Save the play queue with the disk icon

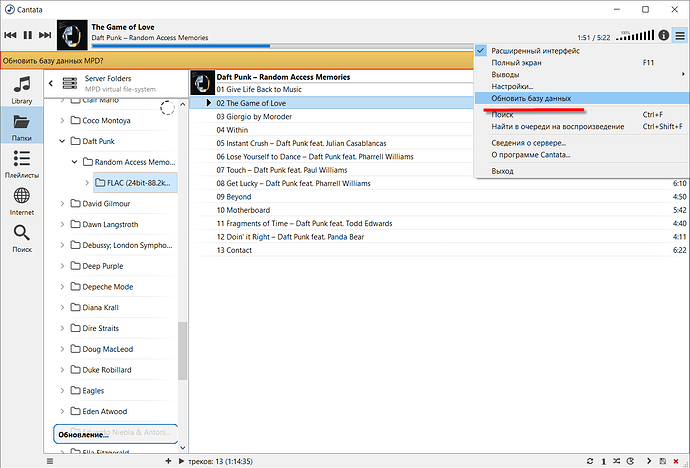662,461
